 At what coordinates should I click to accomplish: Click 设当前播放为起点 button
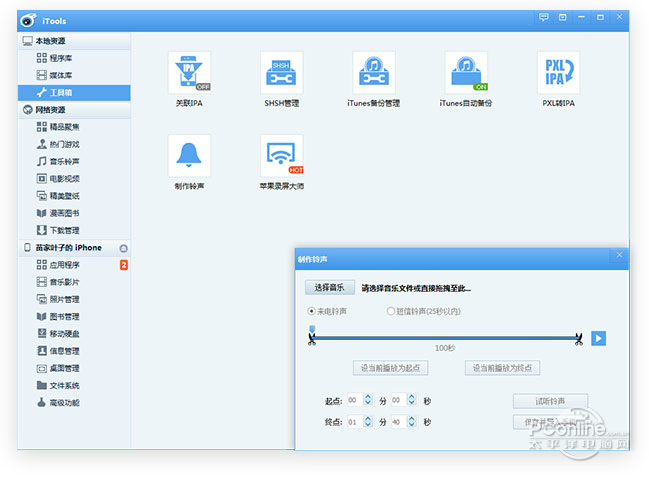pos(390,368)
